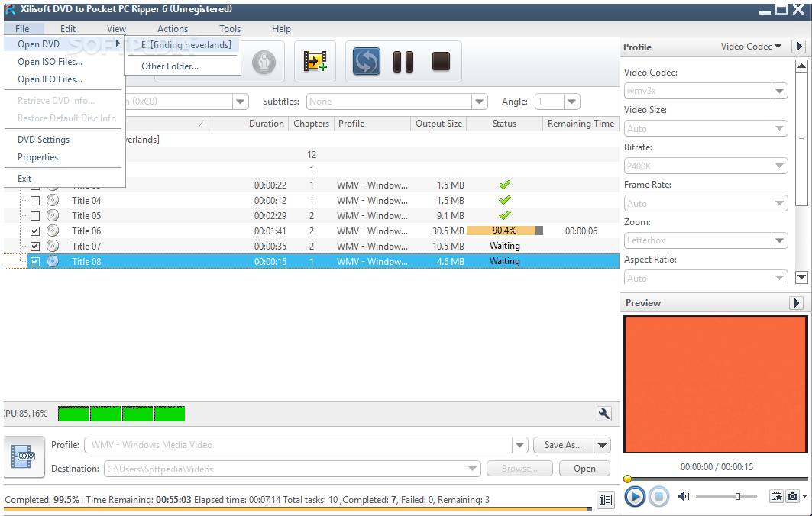Open the Tools menu

(x=230, y=29)
